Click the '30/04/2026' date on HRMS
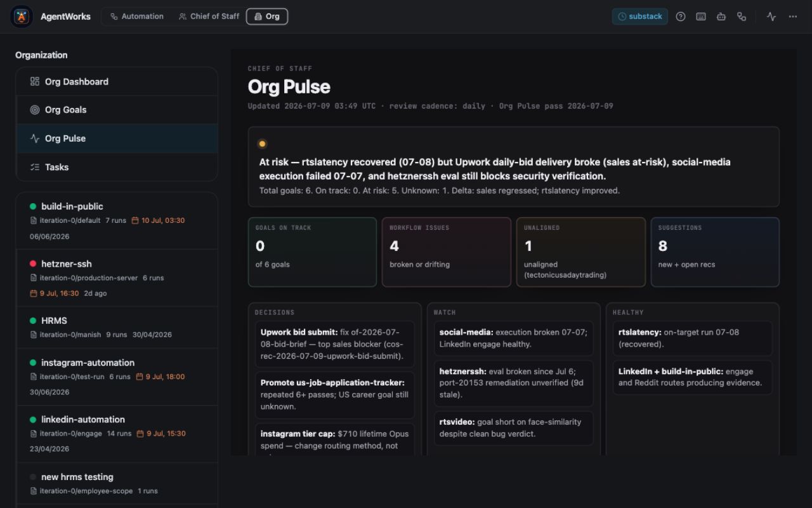This screenshot has height=508, width=812. tap(152, 335)
